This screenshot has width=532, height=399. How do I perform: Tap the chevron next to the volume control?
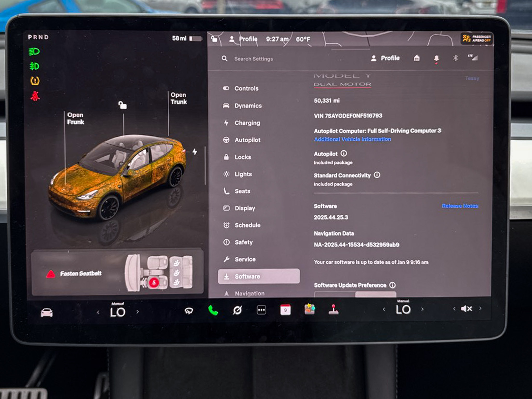click(480, 309)
